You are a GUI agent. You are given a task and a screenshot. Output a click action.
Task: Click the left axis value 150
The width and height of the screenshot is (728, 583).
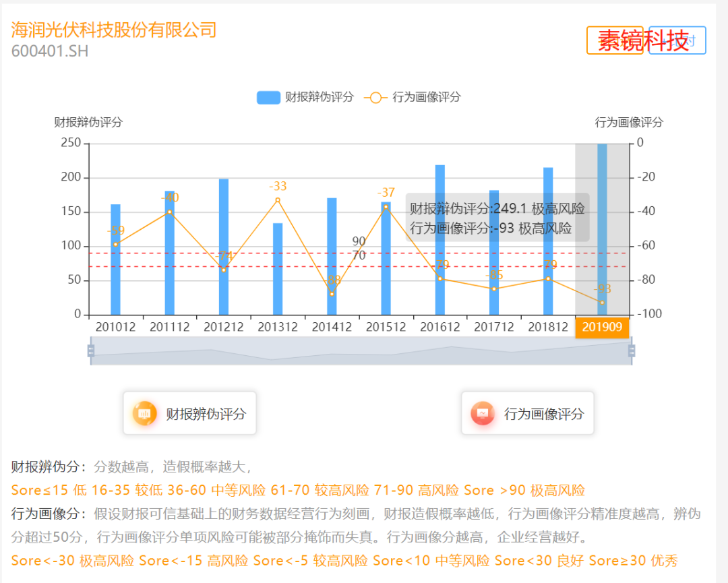[71, 211]
